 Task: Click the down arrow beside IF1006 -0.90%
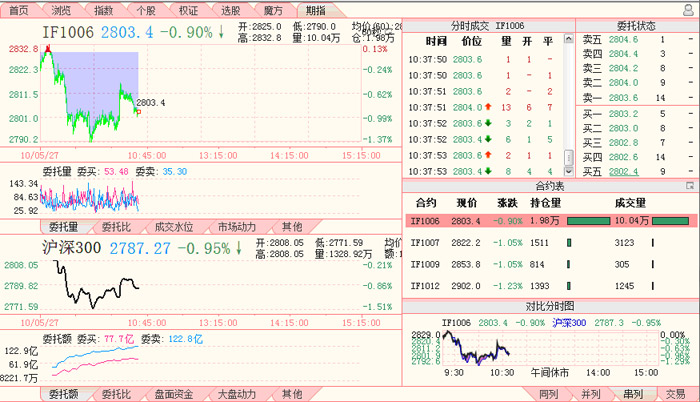221,32
